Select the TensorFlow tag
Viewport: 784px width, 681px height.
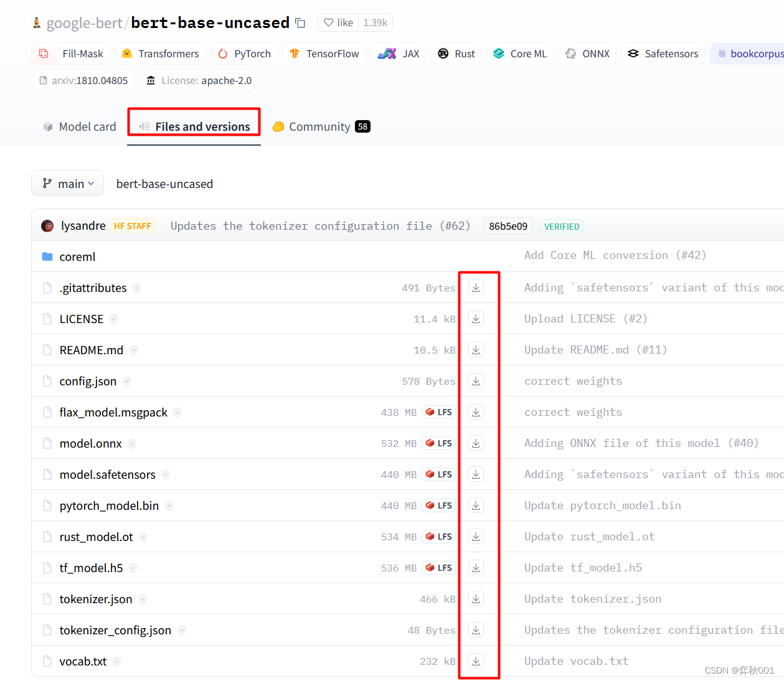coord(324,54)
